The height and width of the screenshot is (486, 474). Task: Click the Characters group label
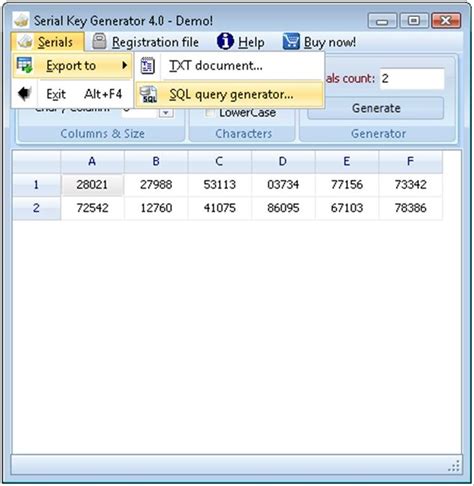pyautogui.click(x=244, y=134)
